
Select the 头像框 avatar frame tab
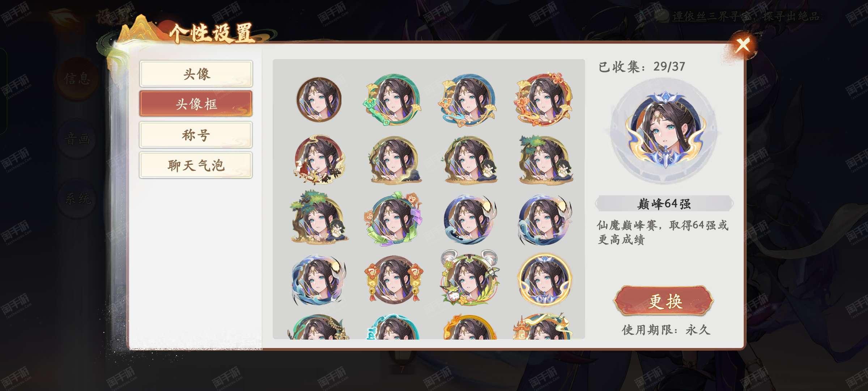(x=196, y=104)
